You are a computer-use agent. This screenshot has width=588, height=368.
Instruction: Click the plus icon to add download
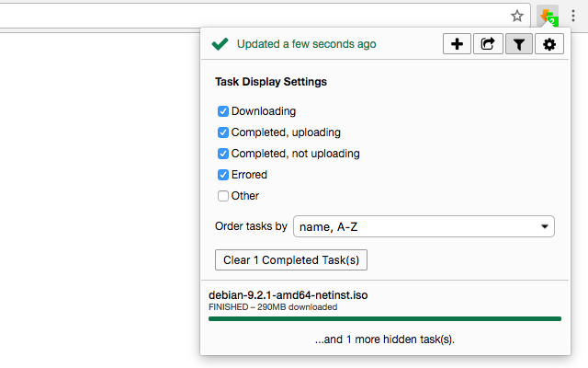[x=457, y=43]
